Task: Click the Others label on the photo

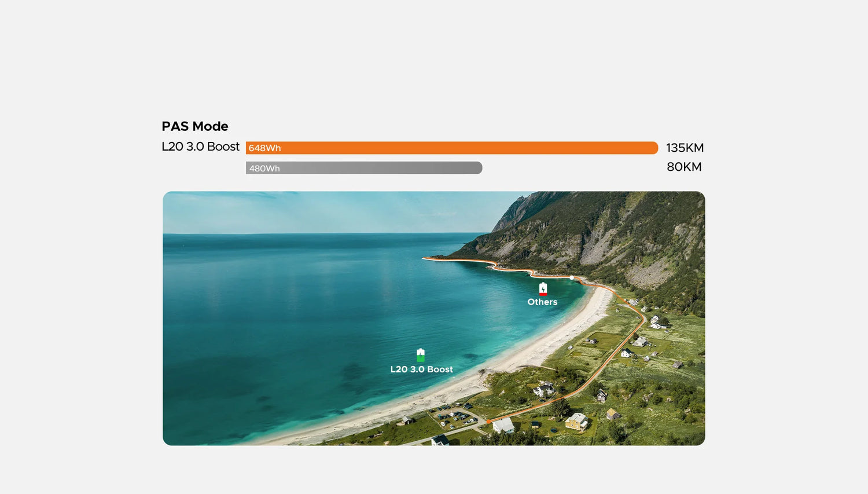Action: click(542, 302)
